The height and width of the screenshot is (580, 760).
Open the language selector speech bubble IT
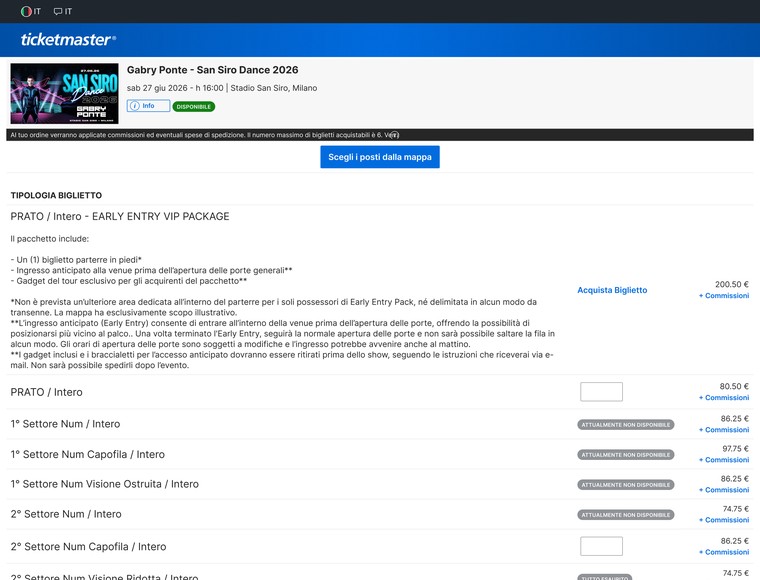click(x=63, y=11)
